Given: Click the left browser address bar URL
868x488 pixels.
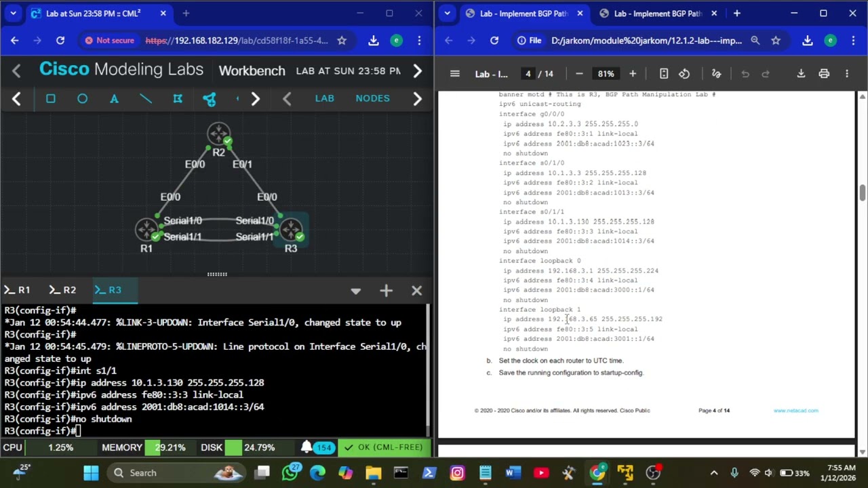Looking at the screenshot, I should click(237, 41).
